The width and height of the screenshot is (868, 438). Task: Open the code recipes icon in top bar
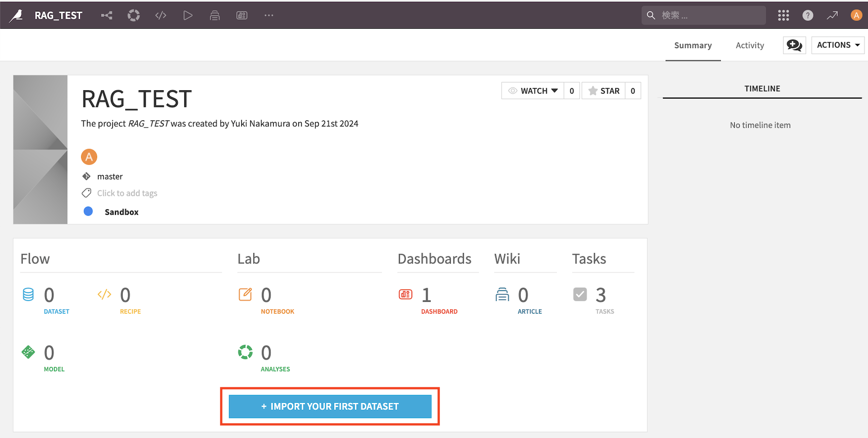pos(161,15)
